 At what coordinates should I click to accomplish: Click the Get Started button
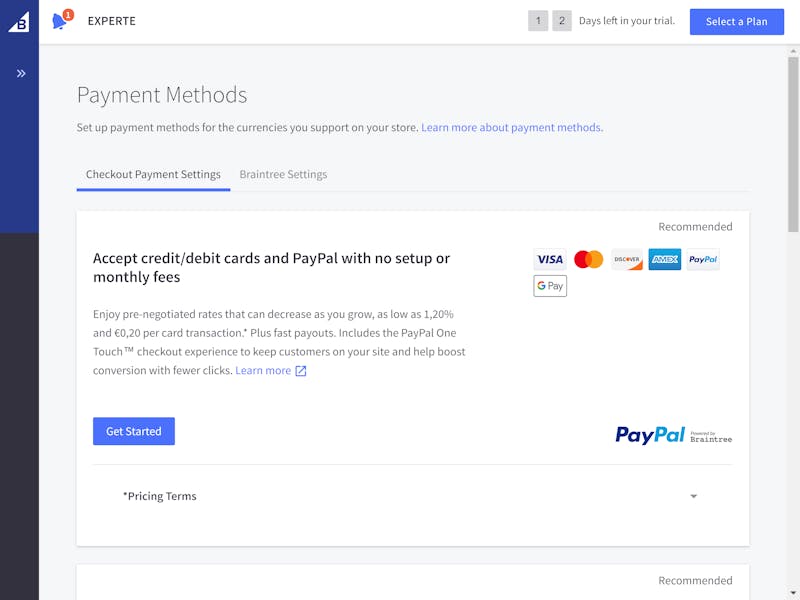point(134,431)
